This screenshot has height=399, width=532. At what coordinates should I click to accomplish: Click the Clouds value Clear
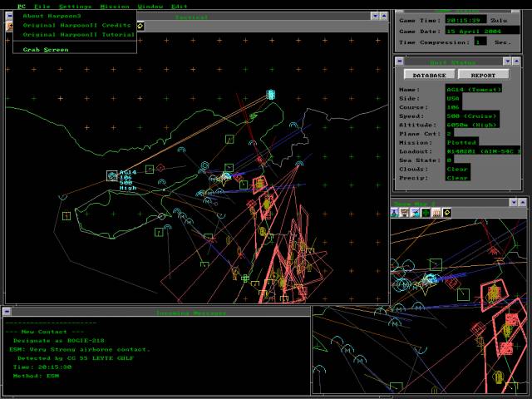pyautogui.click(x=457, y=169)
